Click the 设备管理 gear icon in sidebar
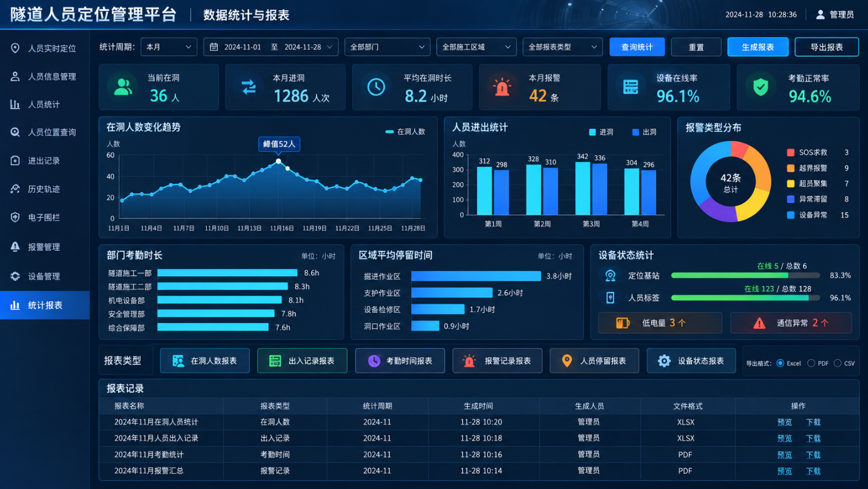 [x=15, y=276]
